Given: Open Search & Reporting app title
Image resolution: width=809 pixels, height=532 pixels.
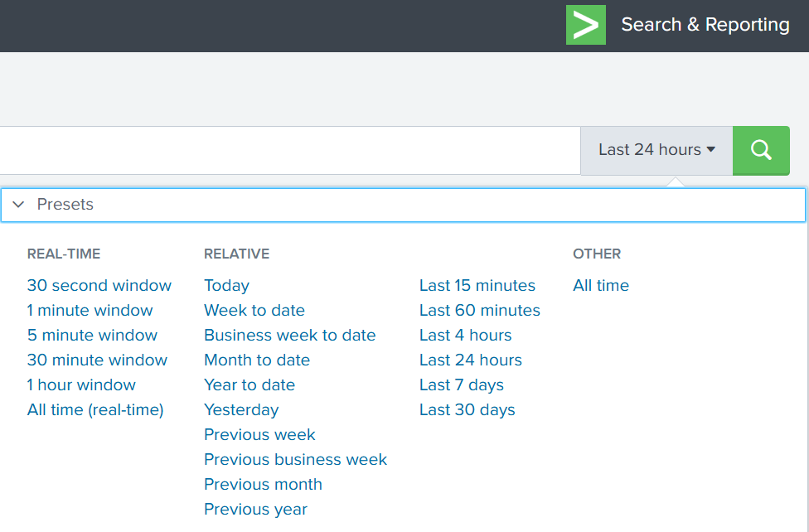Looking at the screenshot, I should pos(705,25).
